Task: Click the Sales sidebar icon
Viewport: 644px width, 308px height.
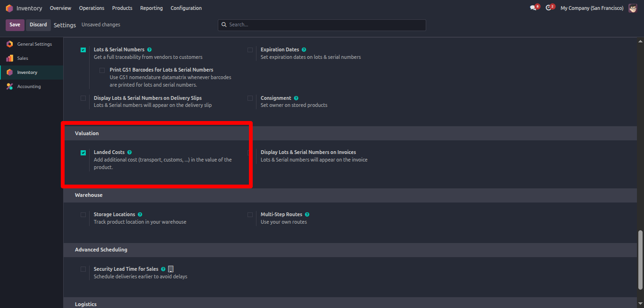Action: (9, 58)
